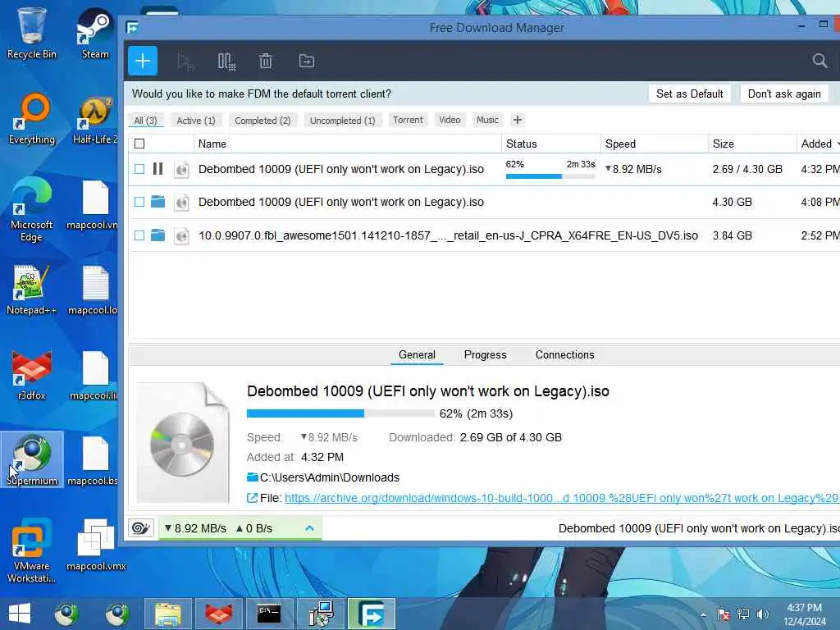Add a new filter tag with plus
This screenshot has height=630, width=840.
(517, 120)
